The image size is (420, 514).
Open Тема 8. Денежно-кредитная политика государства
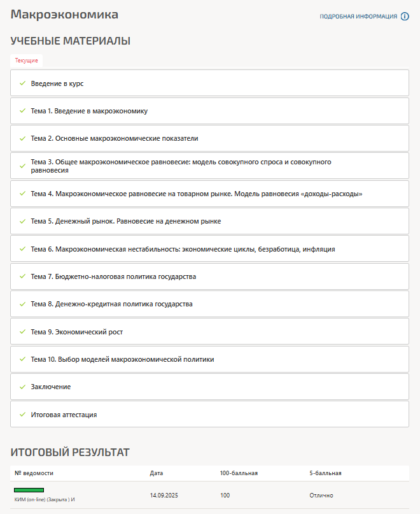(x=111, y=304)
